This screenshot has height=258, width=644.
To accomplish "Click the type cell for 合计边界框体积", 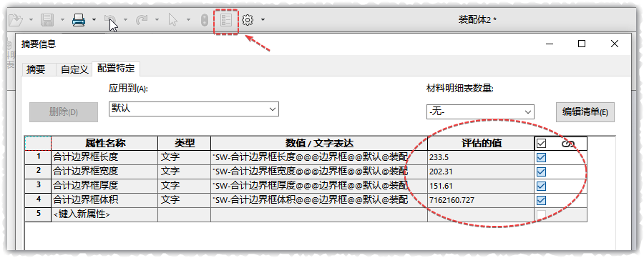I will [x=185, y=200].
